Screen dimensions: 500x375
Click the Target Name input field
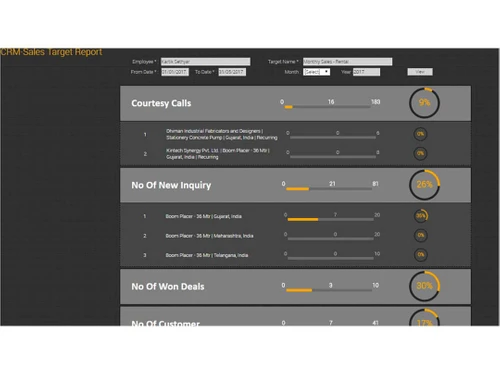point(347,62)
